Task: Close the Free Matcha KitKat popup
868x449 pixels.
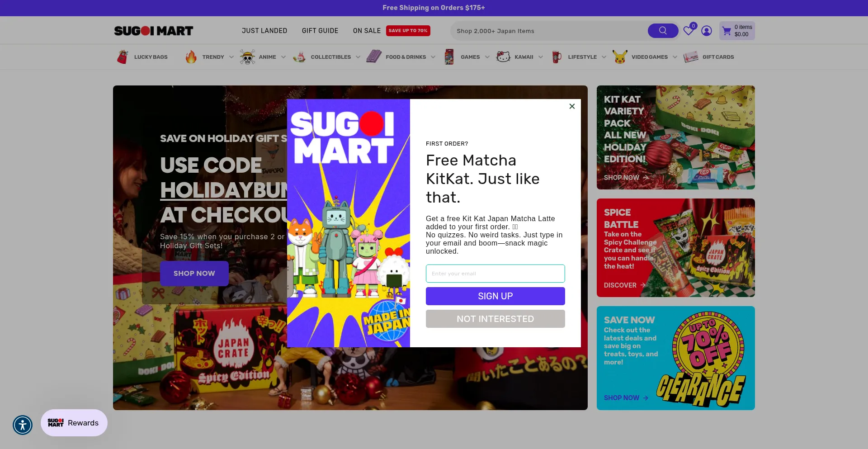Action: click(x=572, y=106)
